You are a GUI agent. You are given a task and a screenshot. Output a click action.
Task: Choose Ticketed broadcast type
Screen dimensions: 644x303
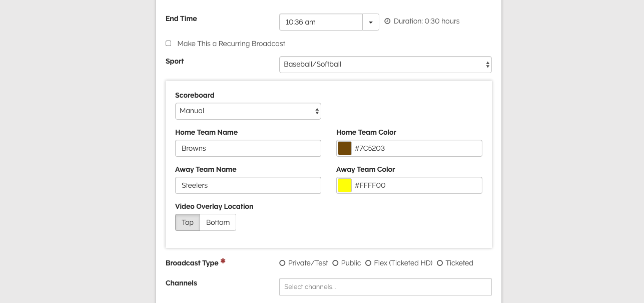pos(440,263)
